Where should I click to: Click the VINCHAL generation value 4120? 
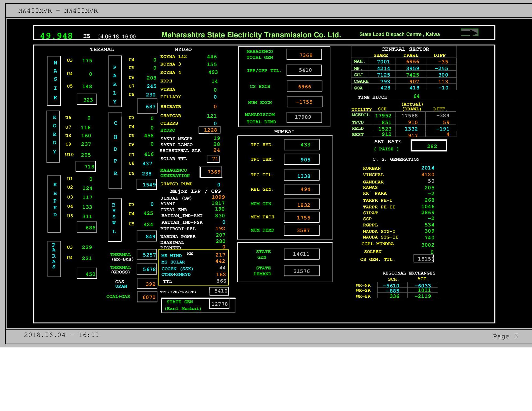pos(428,175)
